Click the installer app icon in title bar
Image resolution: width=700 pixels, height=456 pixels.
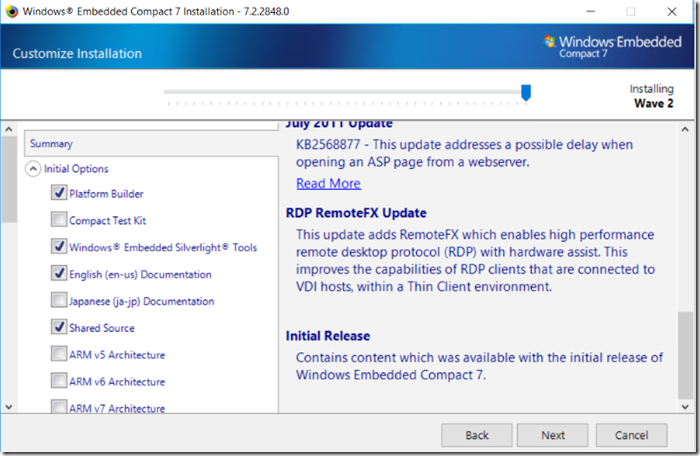(12, 12)
